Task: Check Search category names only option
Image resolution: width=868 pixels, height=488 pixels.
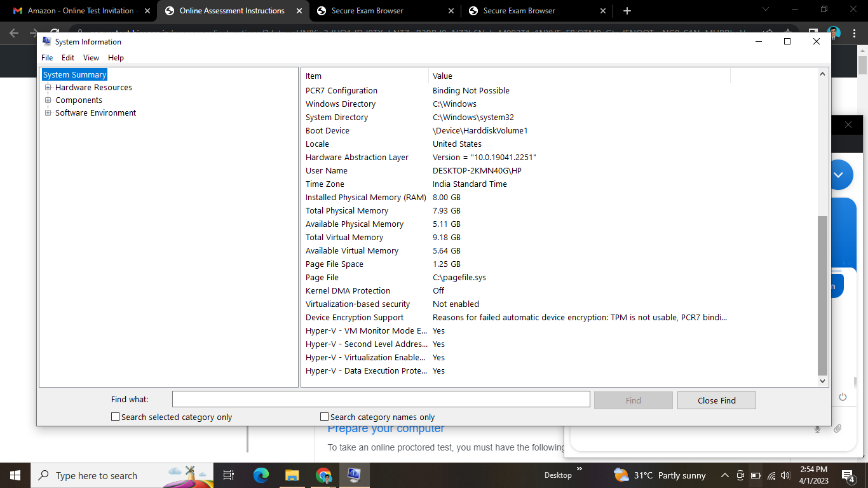Action: click(325, 417)
